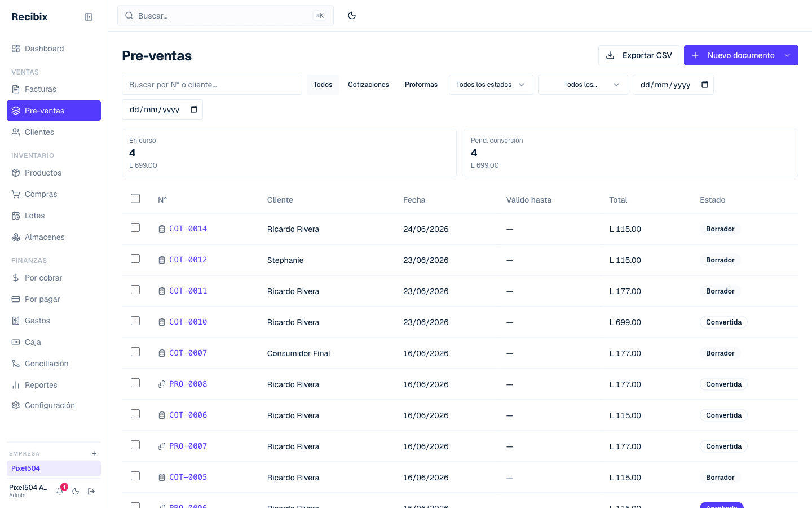Screen dimensions: 812x508
Task: Open document link COT-0010
Action: [188, 322]
